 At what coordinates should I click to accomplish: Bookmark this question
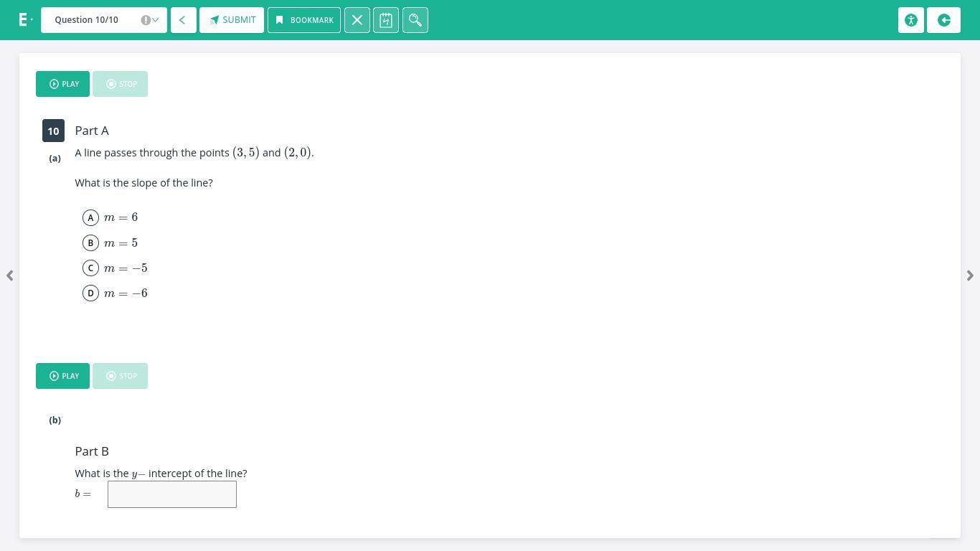pos(303,20)
